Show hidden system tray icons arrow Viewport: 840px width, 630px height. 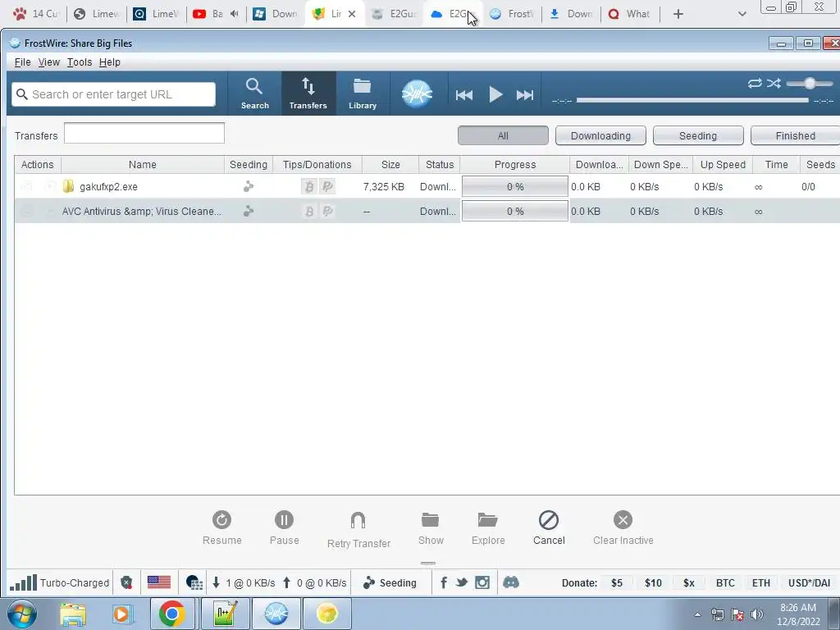point(697,615)
